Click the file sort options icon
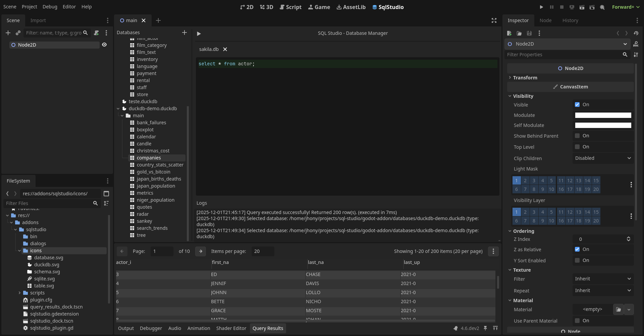Screen dimensions: 644x336 [106, 203]
